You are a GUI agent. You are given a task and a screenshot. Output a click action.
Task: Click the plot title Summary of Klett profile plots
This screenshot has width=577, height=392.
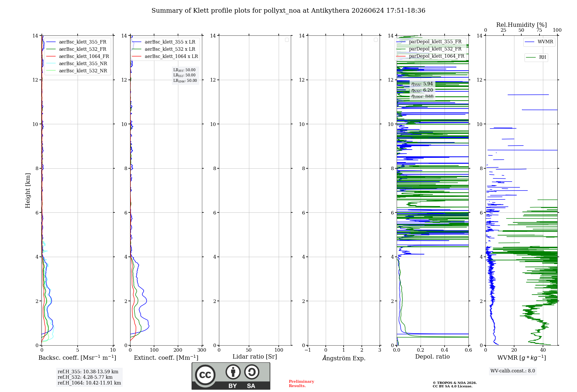[x=288, y=11]
